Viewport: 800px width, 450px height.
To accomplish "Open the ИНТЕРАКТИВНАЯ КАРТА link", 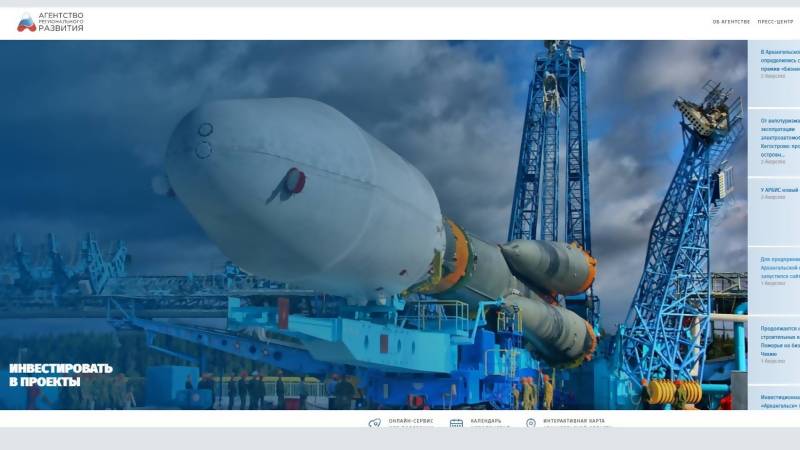I will click(575, 421).
